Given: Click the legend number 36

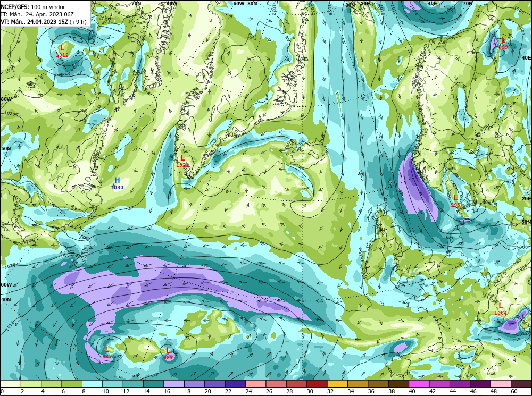Looking at the screenshot, I should pyautogui.click(x=371, y=392).
